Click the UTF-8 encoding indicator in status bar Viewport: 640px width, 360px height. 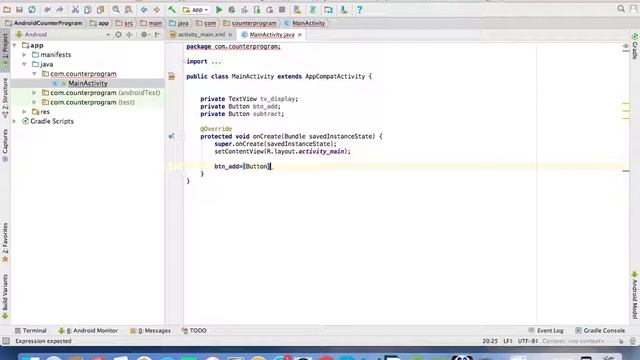point(528,341)
